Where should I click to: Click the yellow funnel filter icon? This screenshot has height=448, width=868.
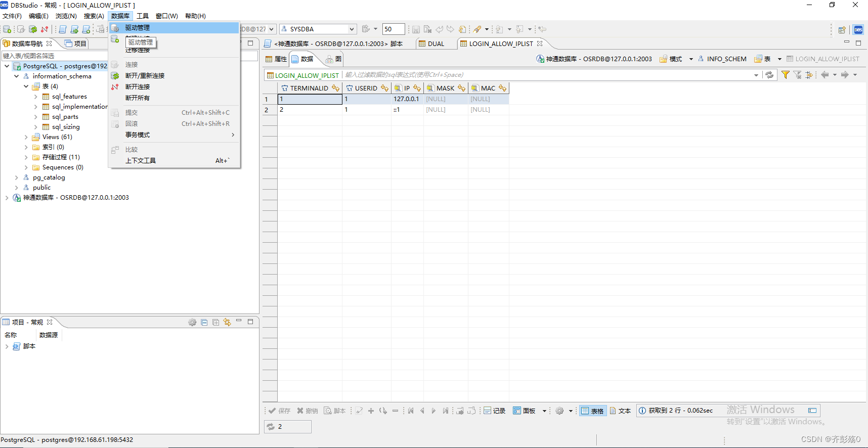(x=786, y=75)
